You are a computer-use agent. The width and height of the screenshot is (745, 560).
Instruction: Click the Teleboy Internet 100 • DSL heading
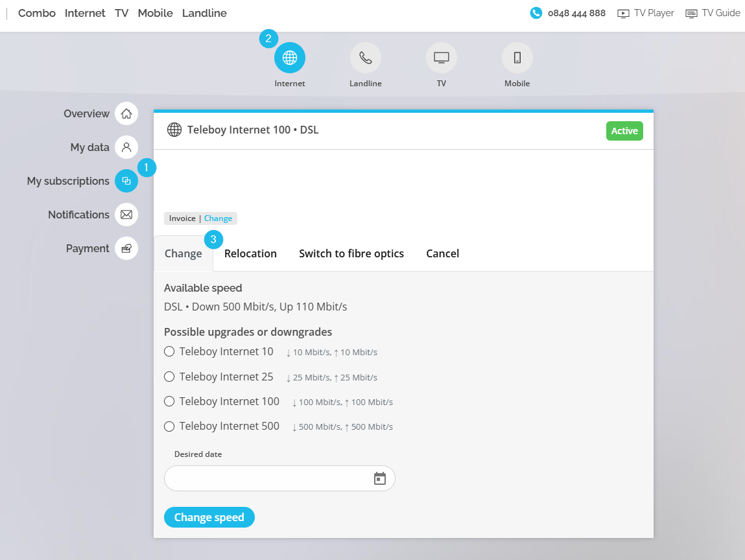(x=253, y=130)
